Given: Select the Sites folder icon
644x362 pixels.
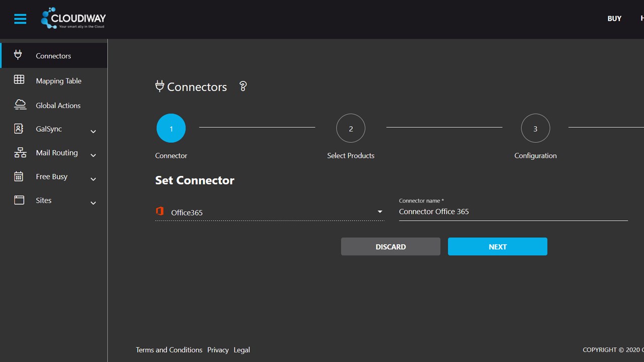Looking at the screenshot, I should pyautogui.click(x=19, y=200).
